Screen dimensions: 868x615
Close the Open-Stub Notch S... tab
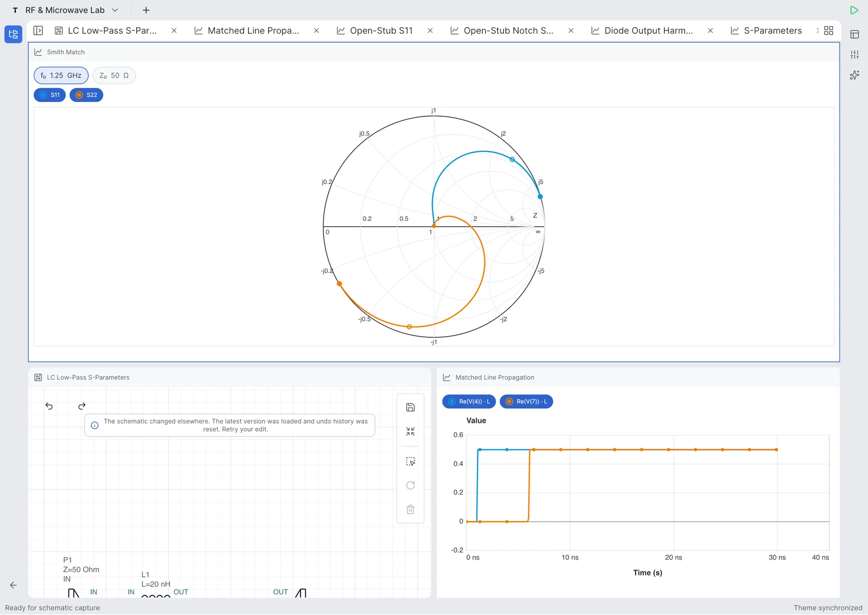(571, 31)
